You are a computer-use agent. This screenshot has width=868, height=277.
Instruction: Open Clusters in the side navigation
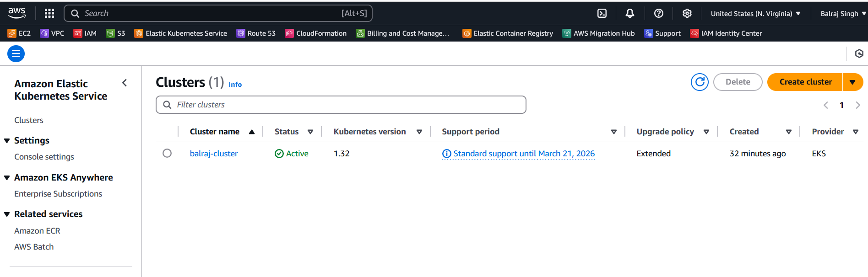tap(29, 120)
